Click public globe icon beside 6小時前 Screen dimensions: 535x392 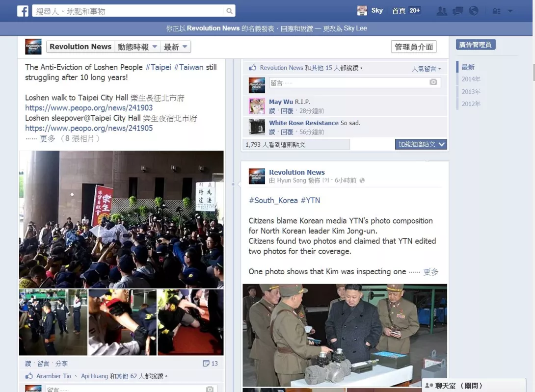coord(362,180)
